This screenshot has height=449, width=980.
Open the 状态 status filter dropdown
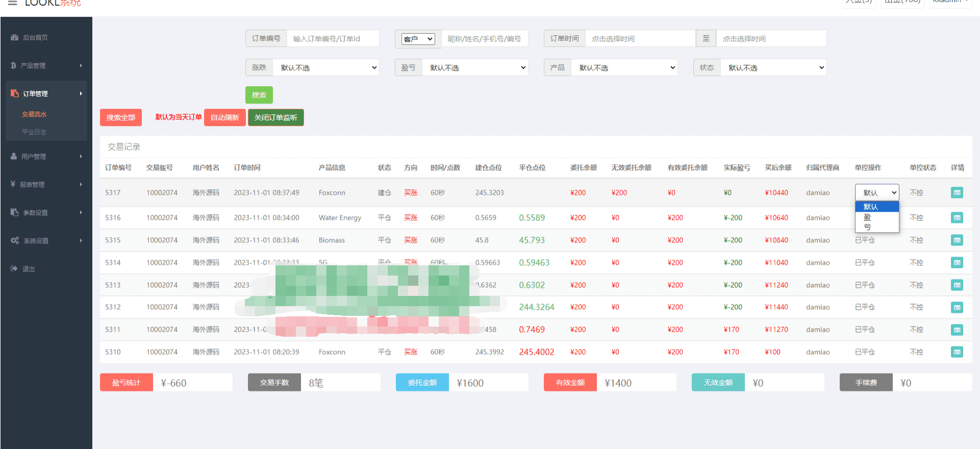click(773, 68)
